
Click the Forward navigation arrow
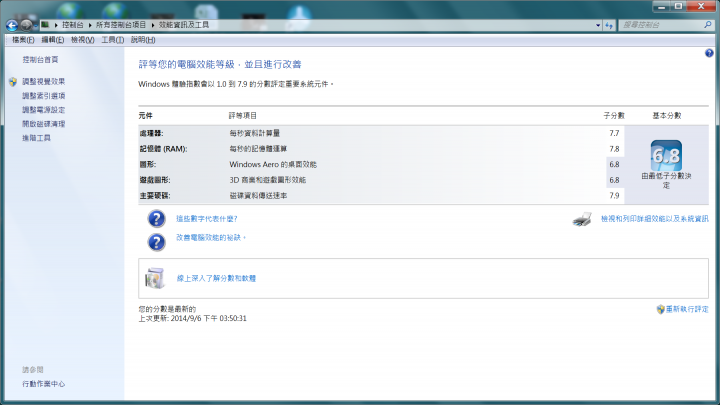pyautogui.click(x=26, y=25)
